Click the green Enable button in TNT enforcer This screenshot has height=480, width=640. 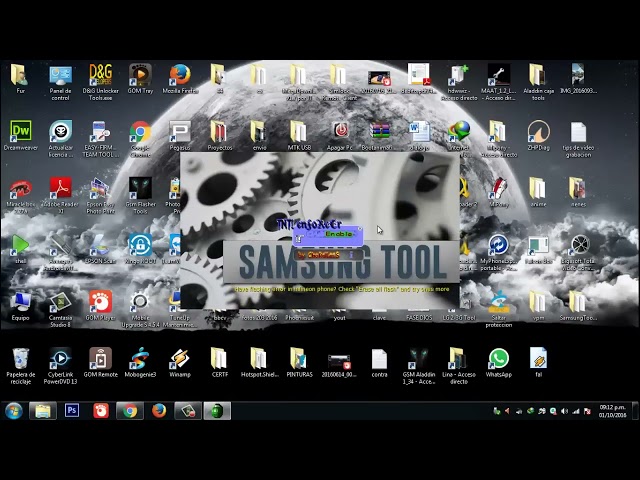coord(338,234)
